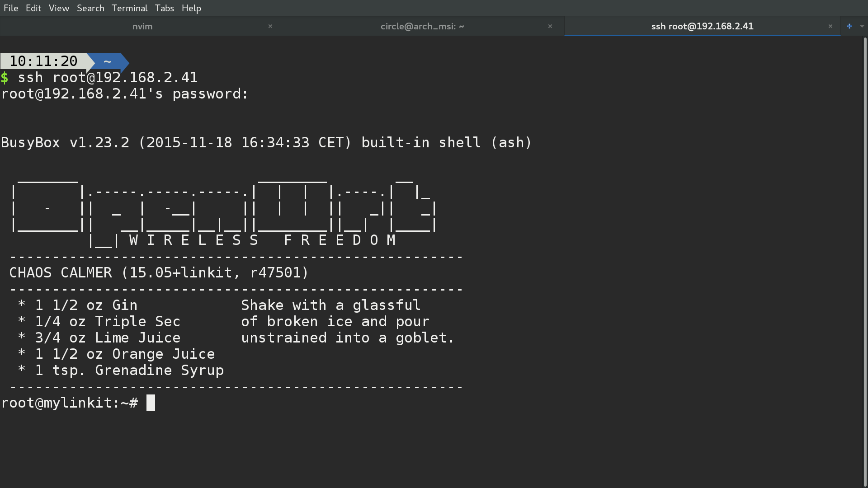This screenshot has width=868, height=488.
Task: Open the Help menu
Action: 191,8
